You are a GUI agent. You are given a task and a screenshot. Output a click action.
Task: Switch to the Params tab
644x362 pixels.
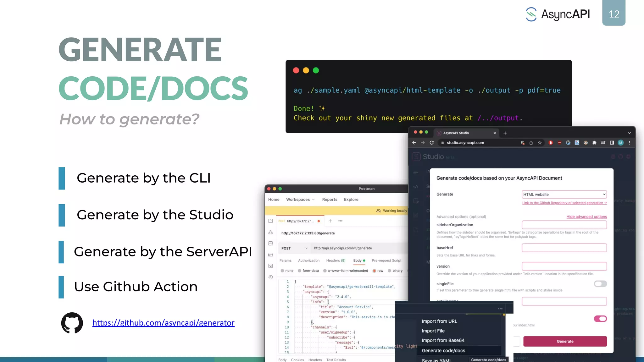(x=285, y=261)
